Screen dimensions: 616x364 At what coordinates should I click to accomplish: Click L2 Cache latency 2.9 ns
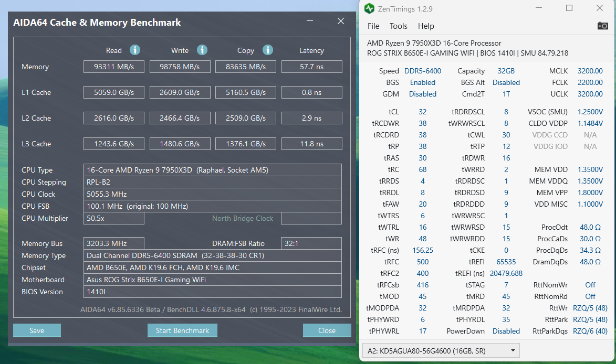point(312,118)
